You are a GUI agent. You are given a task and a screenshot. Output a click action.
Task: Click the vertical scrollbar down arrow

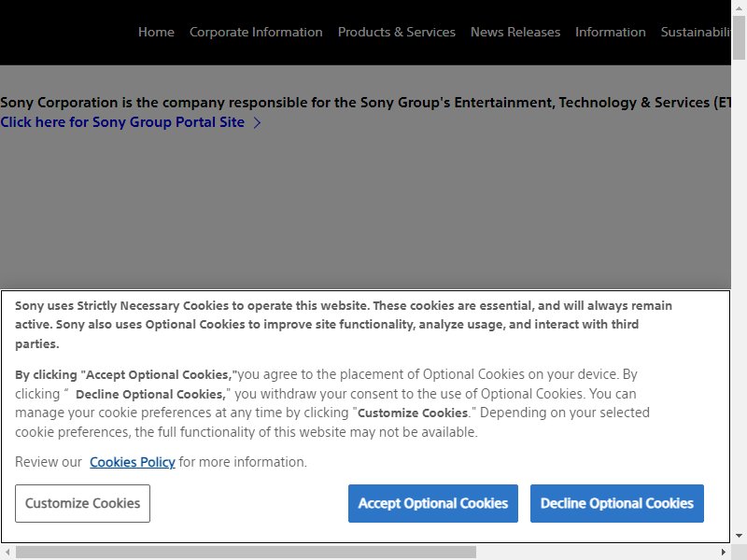pos(739,536)
